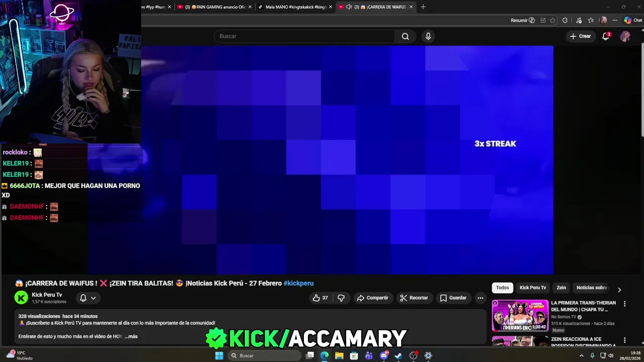Open Task View on taskbar
The height and width of the screenshot is (362, 644).
point(310,355)
